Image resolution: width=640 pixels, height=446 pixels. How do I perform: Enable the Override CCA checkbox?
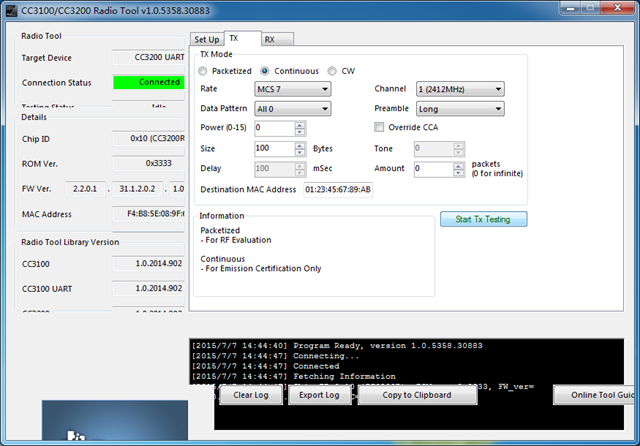click(379, 127)
